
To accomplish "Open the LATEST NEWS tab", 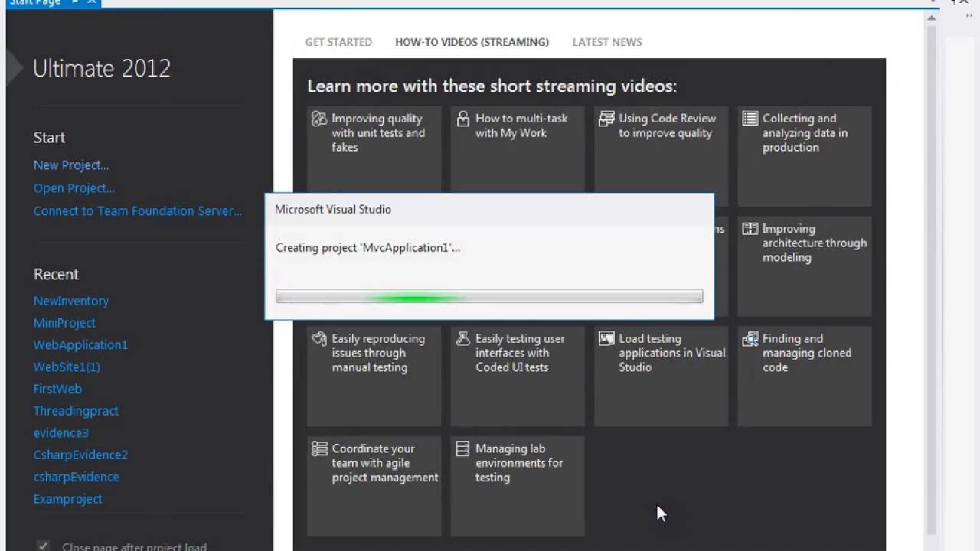I will [607, 42].
